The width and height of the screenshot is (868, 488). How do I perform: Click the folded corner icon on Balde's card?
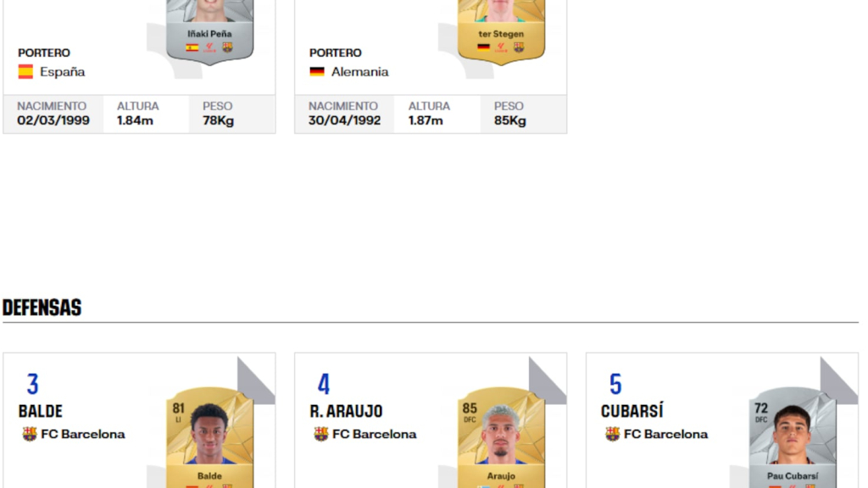(x=256, y=380)
